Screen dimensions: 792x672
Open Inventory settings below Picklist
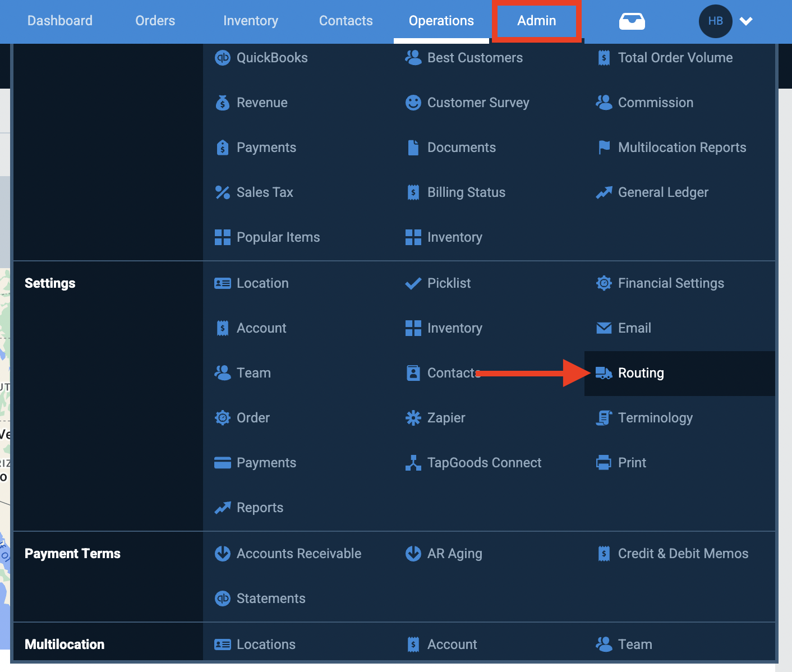pyautogui.click(x=455, y=328)
